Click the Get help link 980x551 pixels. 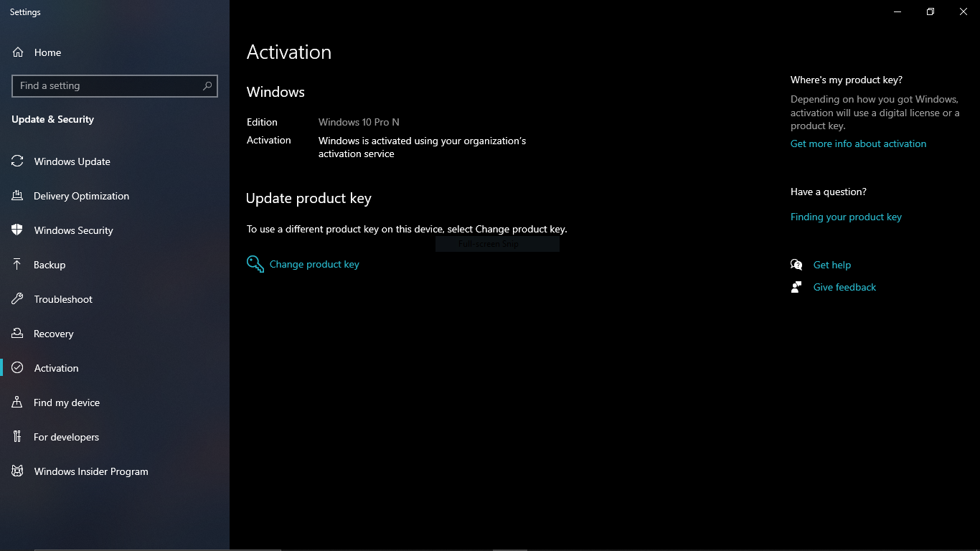click(831, 265)
